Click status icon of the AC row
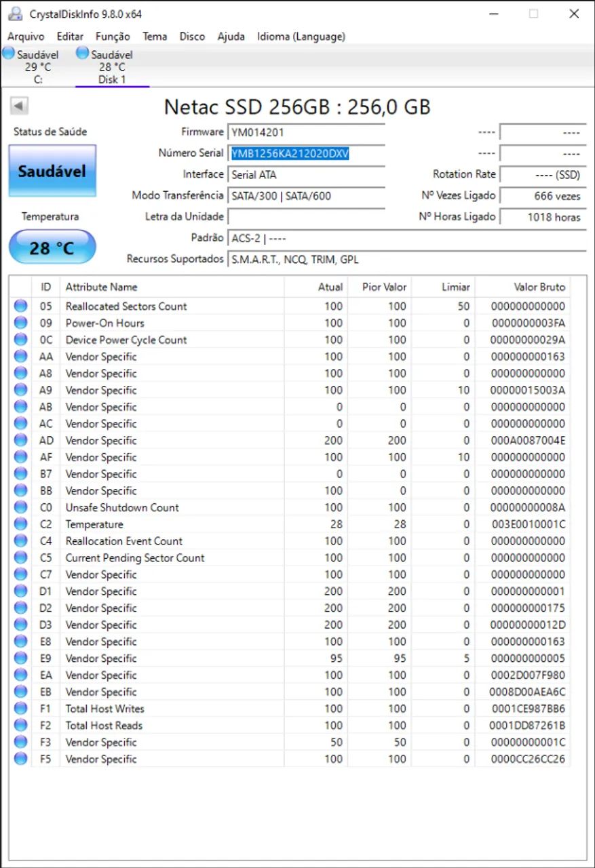 point(21,423)
